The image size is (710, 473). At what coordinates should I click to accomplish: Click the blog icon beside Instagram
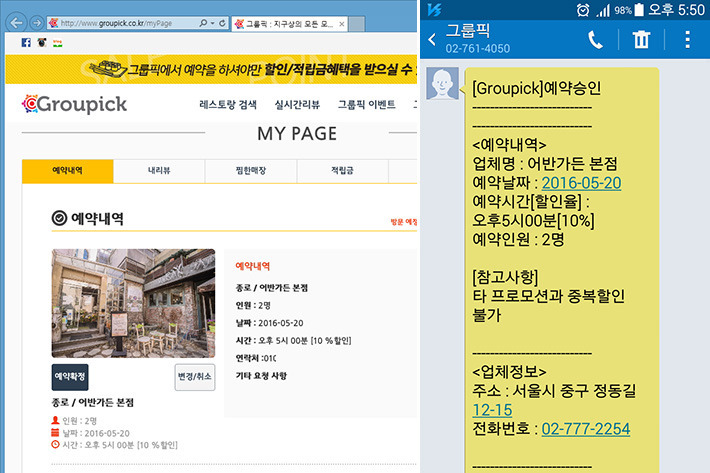tap(58, 43)
